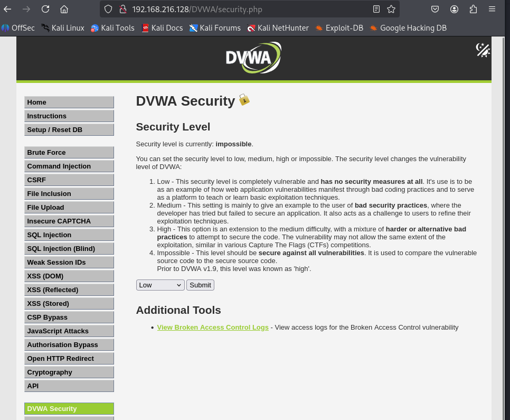Toggle reader view icon in address bar

[376, 9]
